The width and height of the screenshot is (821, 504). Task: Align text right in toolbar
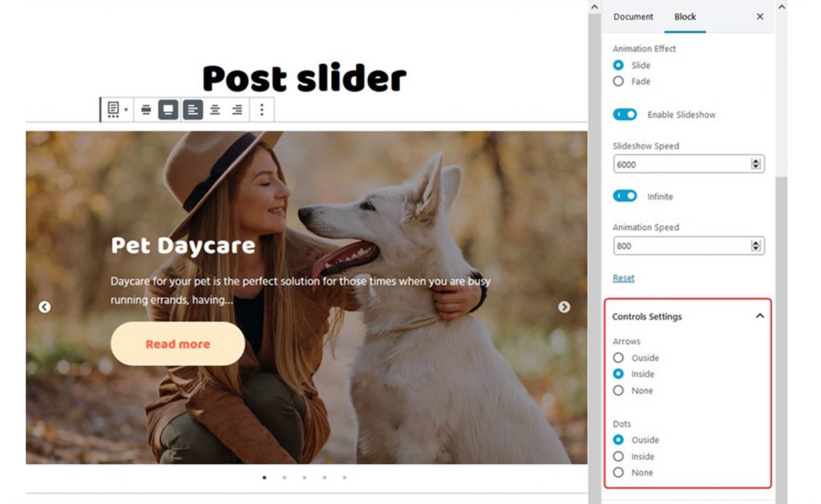237,110
